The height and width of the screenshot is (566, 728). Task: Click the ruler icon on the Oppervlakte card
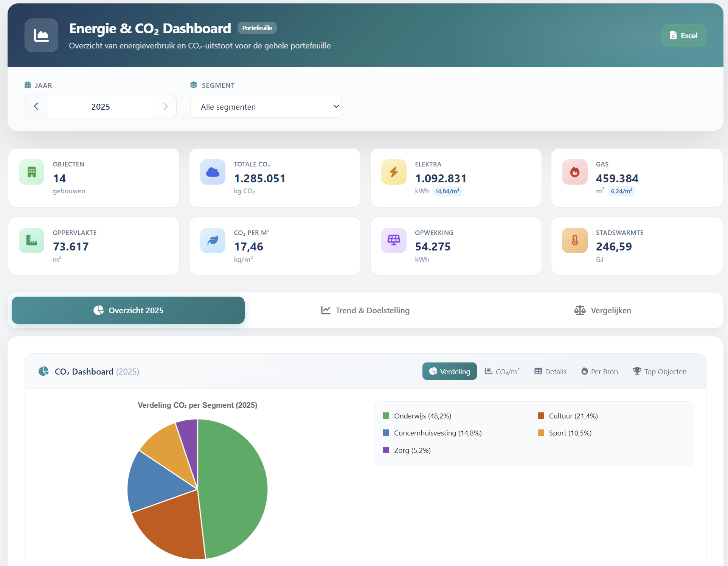point(31,240)
